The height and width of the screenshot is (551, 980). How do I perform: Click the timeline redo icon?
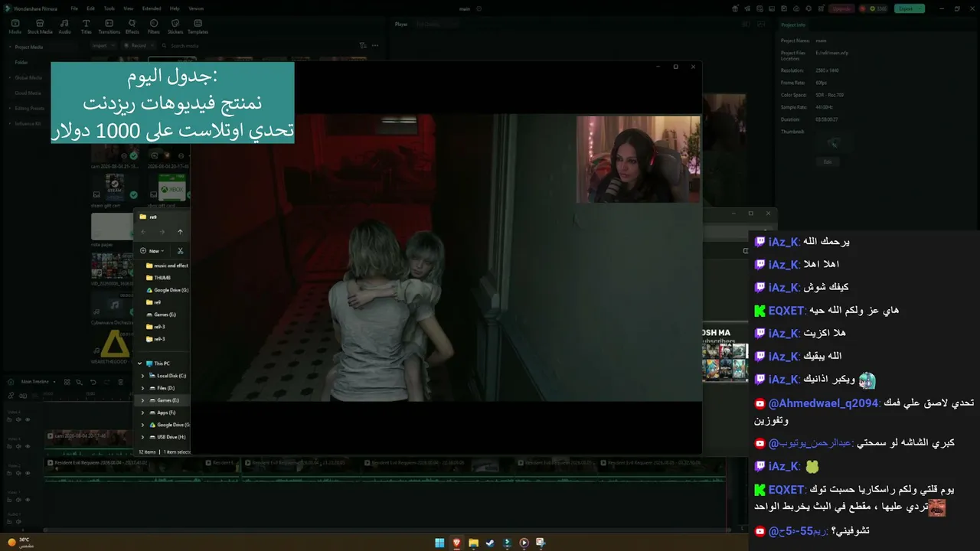[106, 382]
